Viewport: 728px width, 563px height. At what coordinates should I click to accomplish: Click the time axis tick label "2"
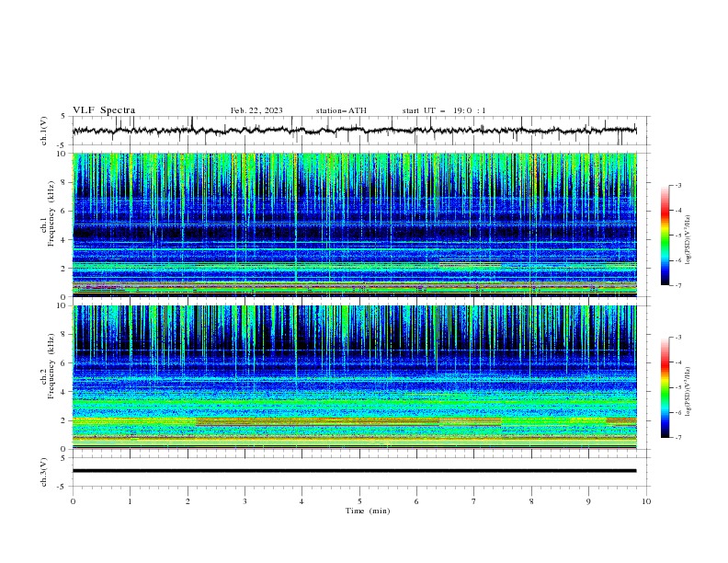(x=188, y=501)
